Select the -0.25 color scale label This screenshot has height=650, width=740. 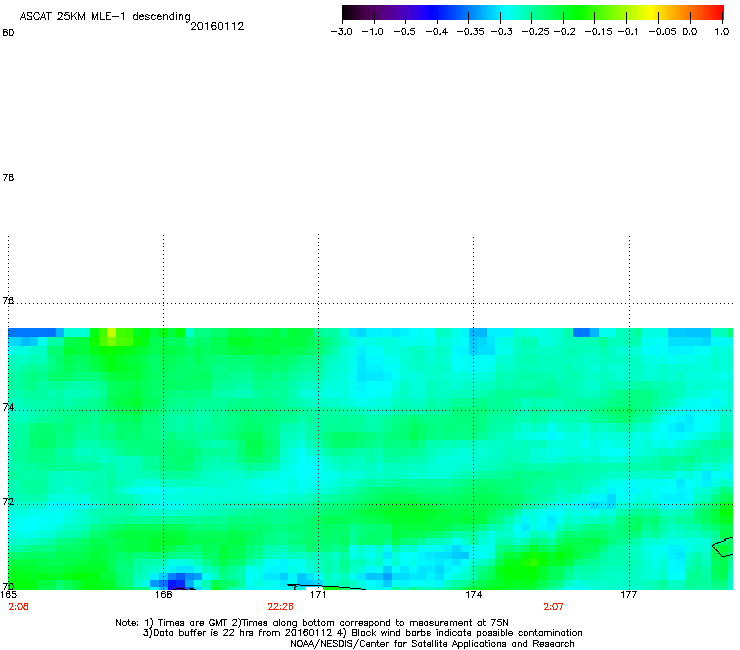pyautogui.click(x=536, y=32)
